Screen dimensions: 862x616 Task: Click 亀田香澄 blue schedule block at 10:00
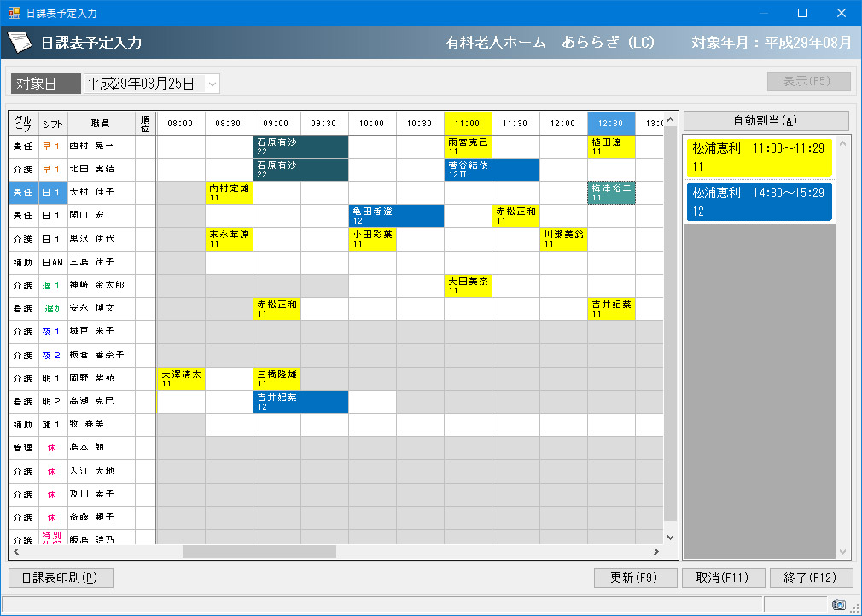pyautogui.click(x=396, y=216)
